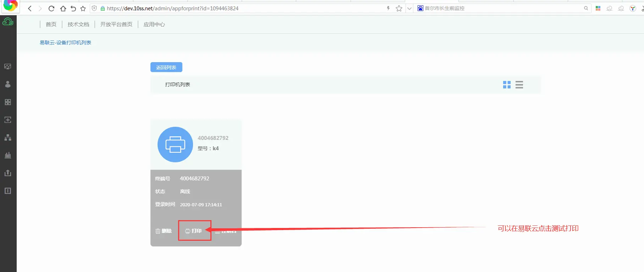
Task: Click the upload/share sidebar icon
Action: pyautogui.click(x=8, y=173)
